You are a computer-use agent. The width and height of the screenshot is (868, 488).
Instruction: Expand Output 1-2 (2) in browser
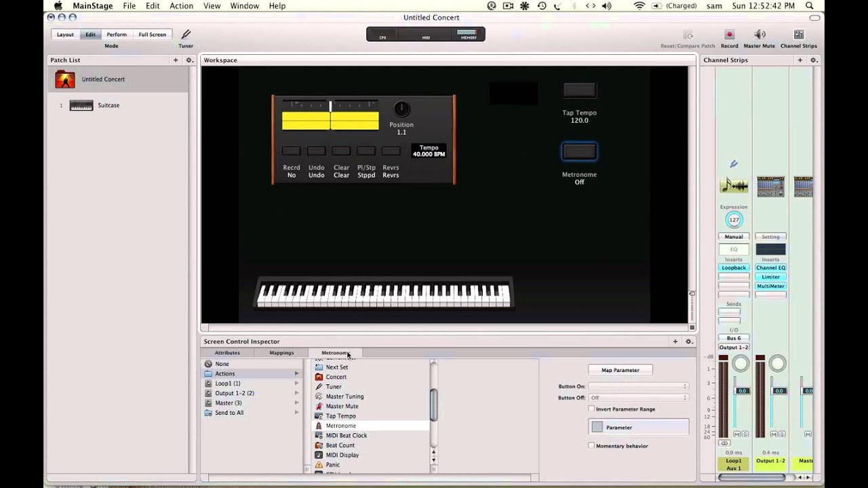296,393
